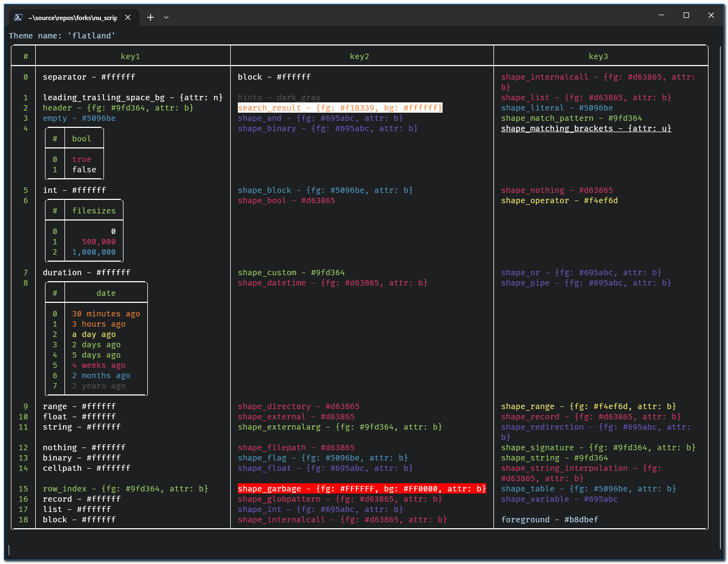Click '3 hours ago' date entry
Screen dimensions: 728x564
(99, 324)
